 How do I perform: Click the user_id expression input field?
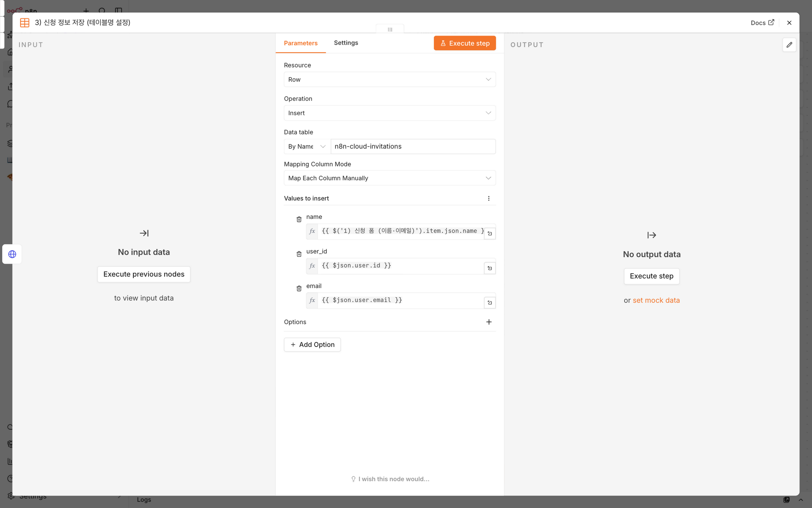(x=401, y=266)
